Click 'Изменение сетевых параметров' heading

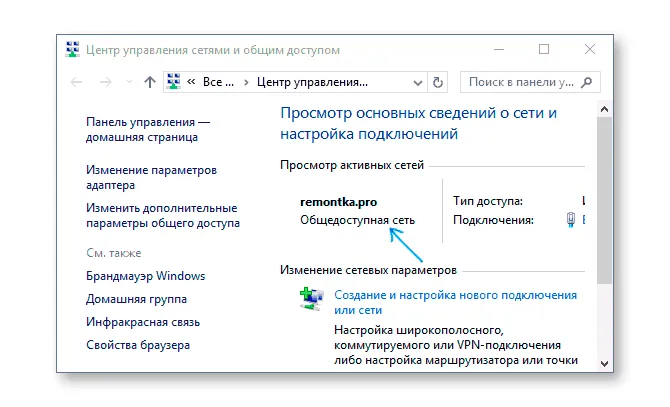368,270
